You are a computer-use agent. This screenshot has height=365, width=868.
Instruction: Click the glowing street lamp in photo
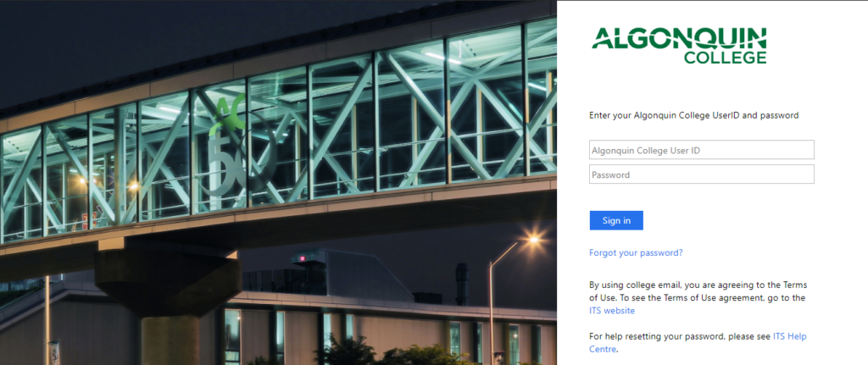pos(532,240)
